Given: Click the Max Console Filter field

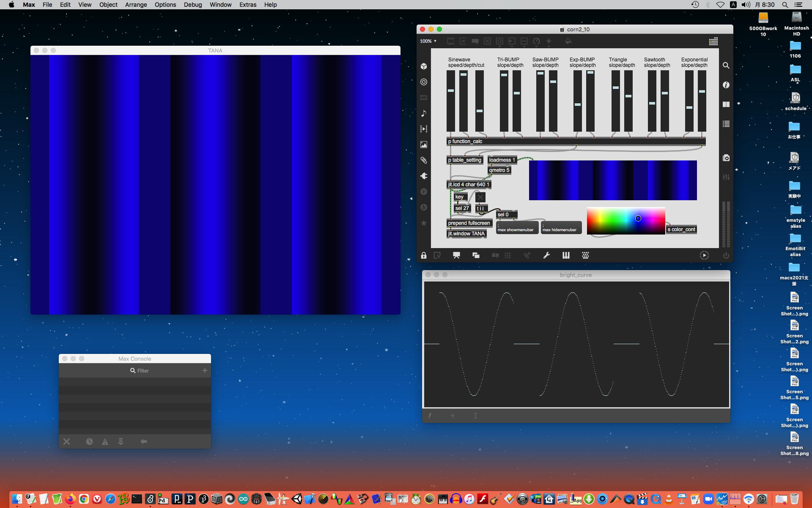Looking at the screenshot, I should coord(143,370).
